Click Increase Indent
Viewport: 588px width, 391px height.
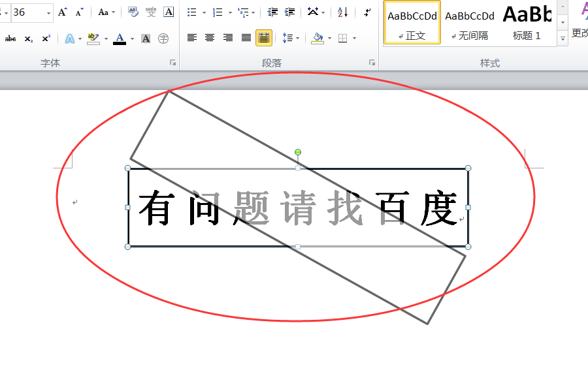pyautogui.click(x=289, y=12)
